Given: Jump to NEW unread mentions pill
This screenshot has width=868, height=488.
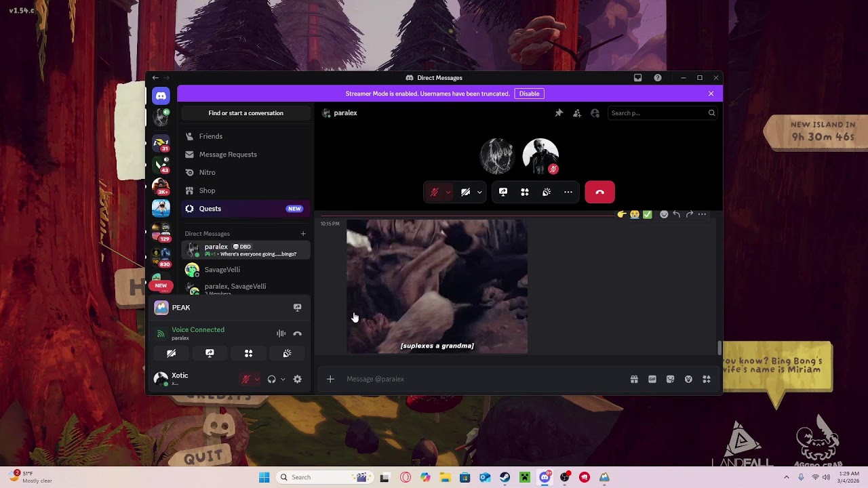Looking at the screenshot, I should click(161, 285).
